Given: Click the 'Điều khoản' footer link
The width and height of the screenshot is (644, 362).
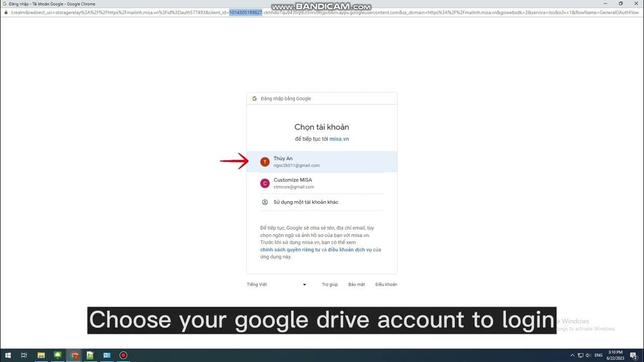Looking at the screenshot, I should point(386,285).
